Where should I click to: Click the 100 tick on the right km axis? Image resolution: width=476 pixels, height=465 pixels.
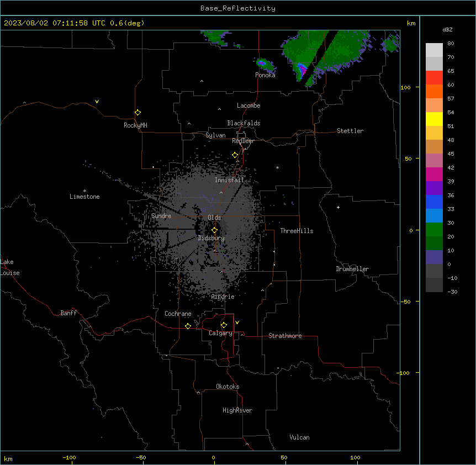coord(406,87)
